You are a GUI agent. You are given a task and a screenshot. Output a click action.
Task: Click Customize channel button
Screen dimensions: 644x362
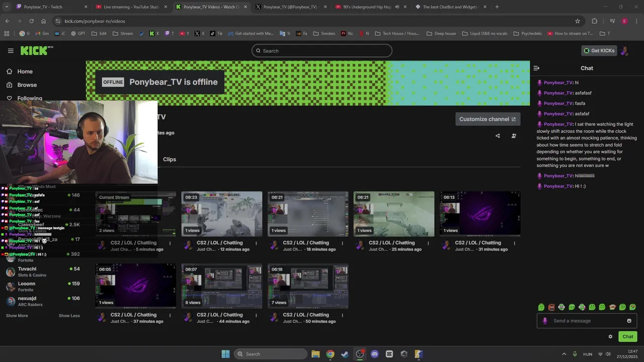pyautogui.click(x=488, y=119)
